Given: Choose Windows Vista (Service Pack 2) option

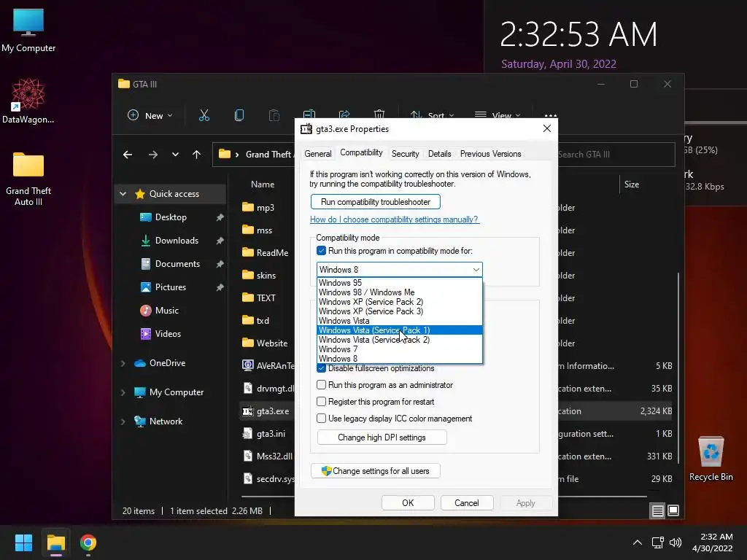Looking at the screenshot, I should point(399,340).
